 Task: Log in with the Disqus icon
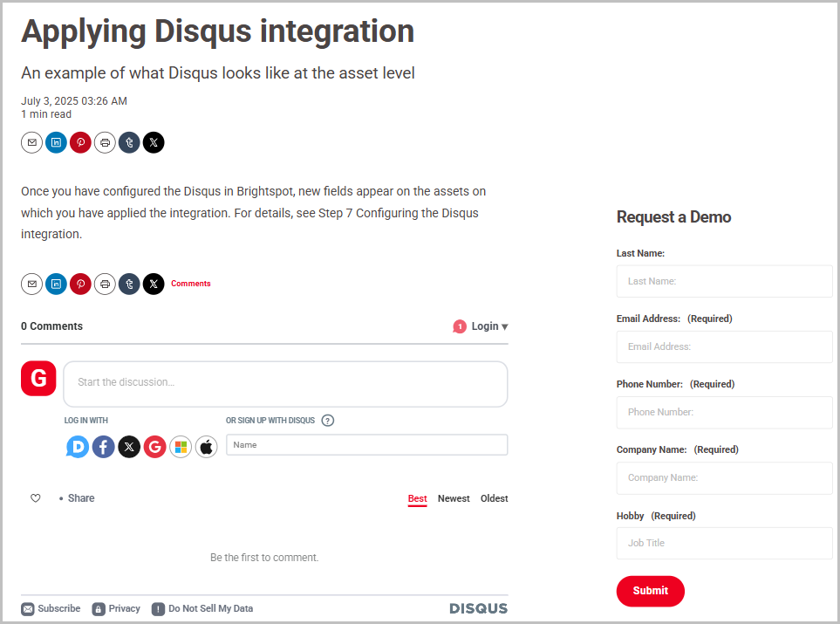(79, 448)
